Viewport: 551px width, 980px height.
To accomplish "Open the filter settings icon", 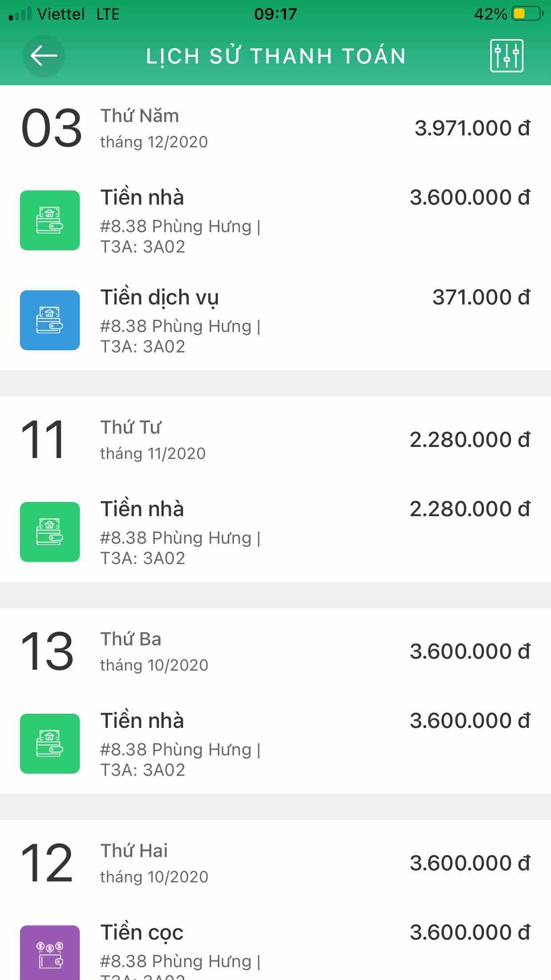I will coord(507,56).
